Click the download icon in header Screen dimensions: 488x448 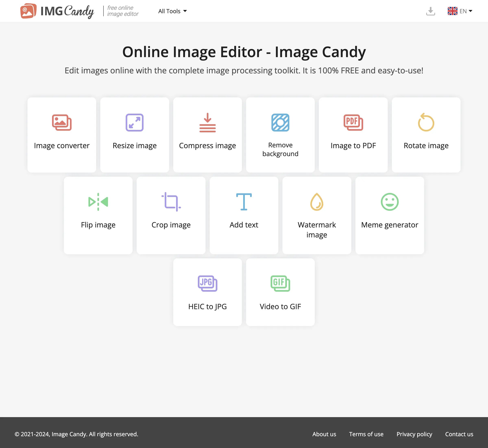pyautogui.click(x=430, y=11)
